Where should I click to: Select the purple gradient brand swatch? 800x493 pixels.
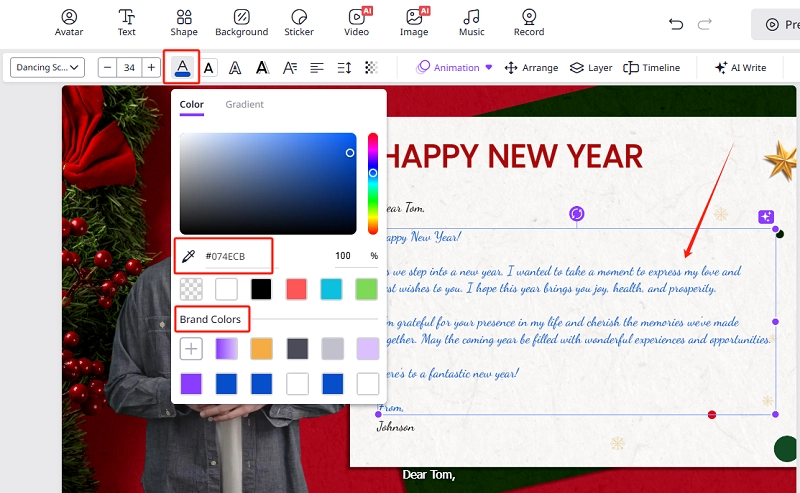pos(227,349)
